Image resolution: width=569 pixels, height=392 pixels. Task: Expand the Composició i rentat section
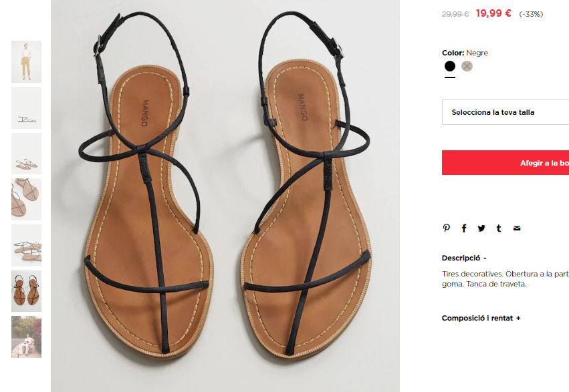coord(481,318)
